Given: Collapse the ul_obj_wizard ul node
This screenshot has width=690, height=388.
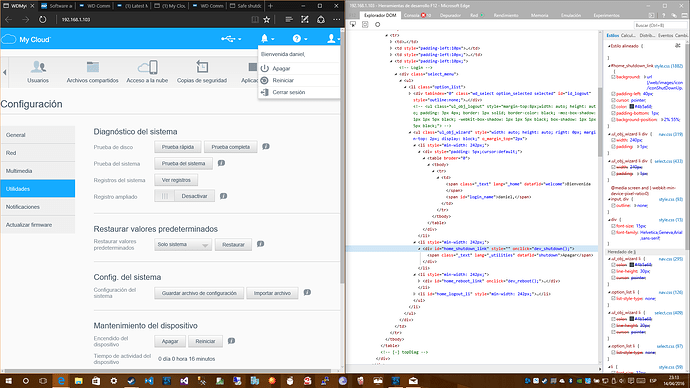Looking at the screenshot, I should click(410, 132).
